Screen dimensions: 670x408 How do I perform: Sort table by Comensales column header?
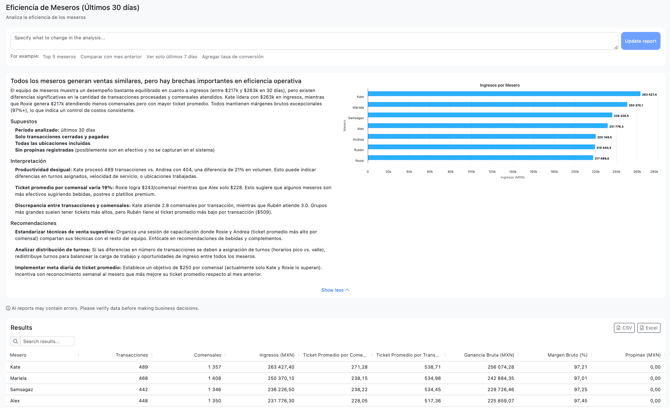pyautogui.click(x=207, y=355)
